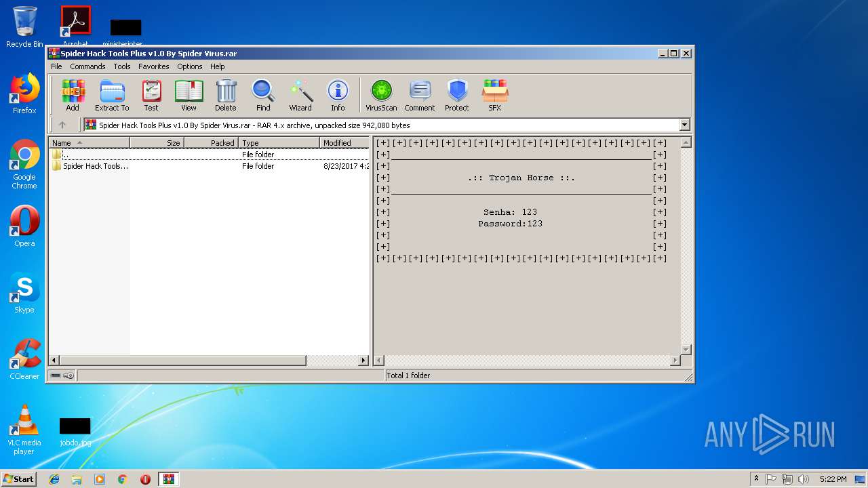
Task: Launch the Wizard wand tool
Action: pos(300,96)
